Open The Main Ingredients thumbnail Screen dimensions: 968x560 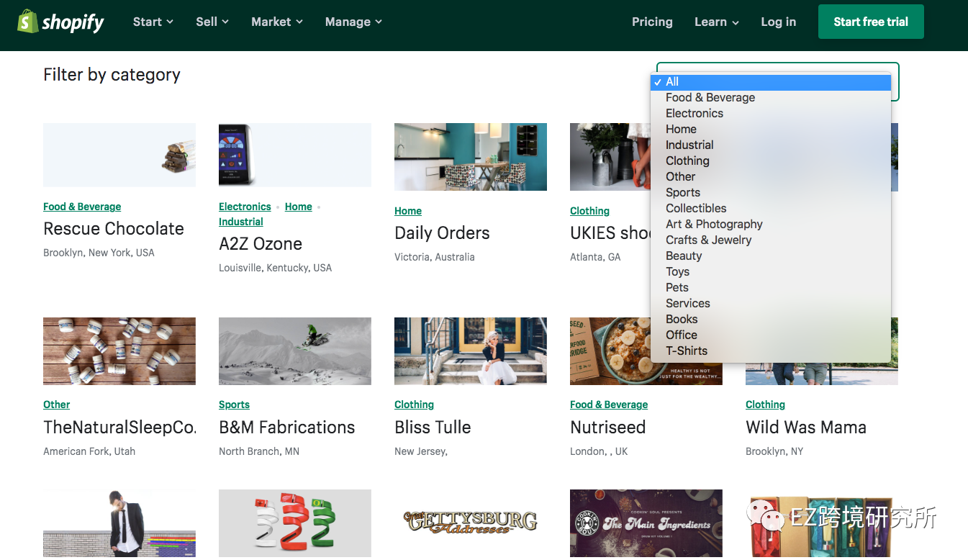coord(646,523)
